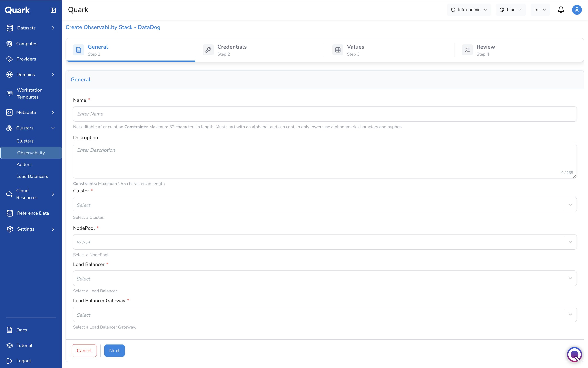
Task: Open the Load Balancer select dropdown
Action: [x=325, y=278]
